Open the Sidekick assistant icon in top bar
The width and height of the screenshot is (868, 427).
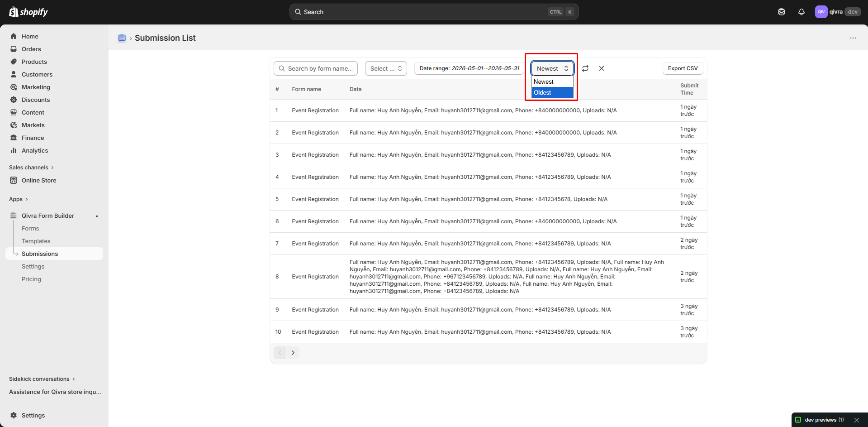pyautogui.click(x=782, y=12)
